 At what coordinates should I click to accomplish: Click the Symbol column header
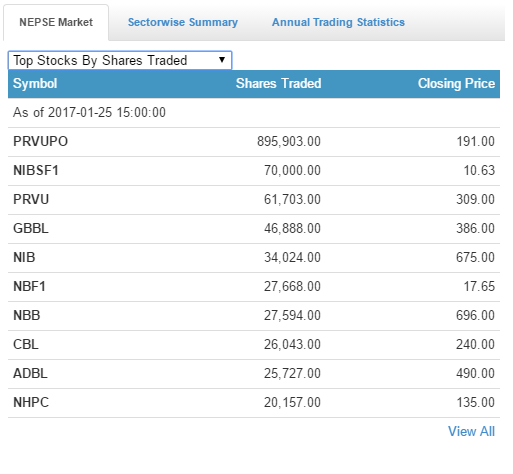35,84
